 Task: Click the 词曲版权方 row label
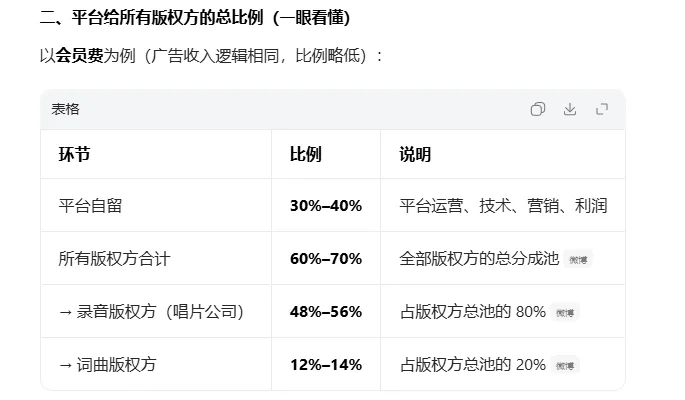click(x=107, y=365)
